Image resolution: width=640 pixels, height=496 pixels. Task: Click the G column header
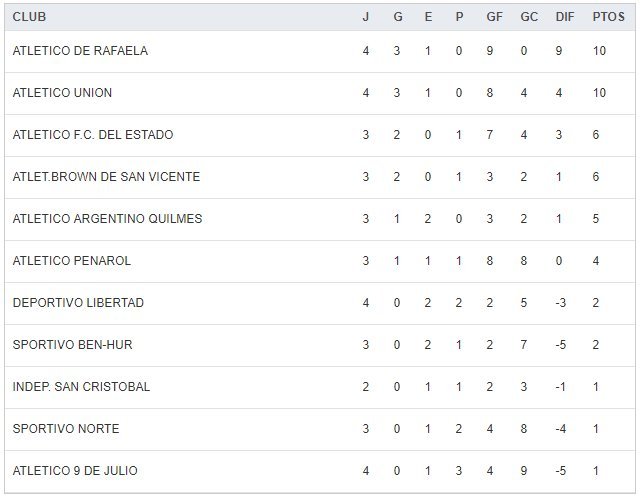click(x=397, y=17)
